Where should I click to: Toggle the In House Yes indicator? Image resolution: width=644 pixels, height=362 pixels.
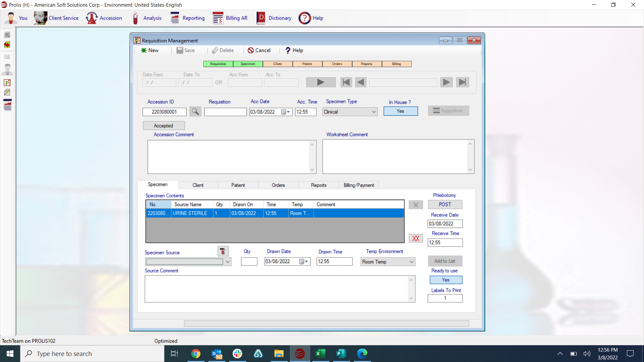400,111
